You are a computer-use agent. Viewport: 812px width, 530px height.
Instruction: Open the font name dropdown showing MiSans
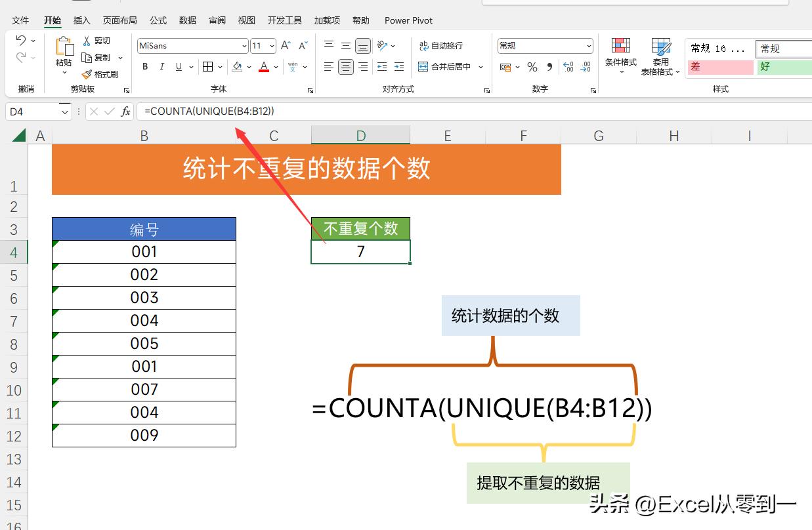[192, 45]
